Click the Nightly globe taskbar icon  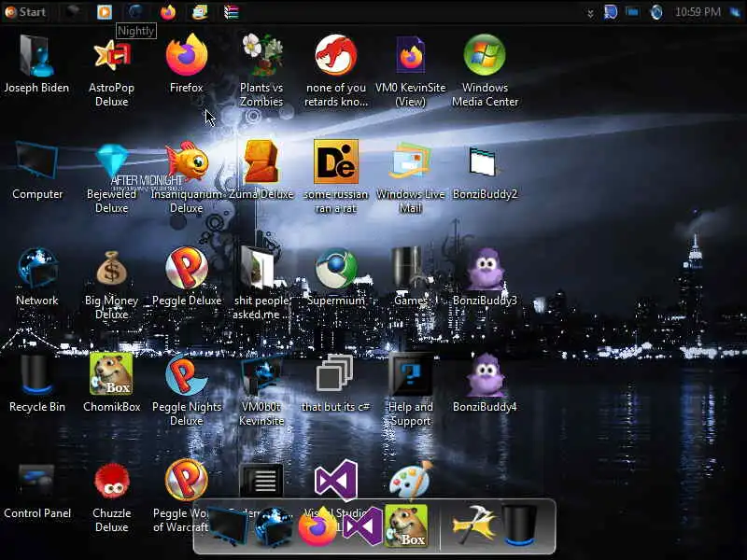click(x=136, y=12)
